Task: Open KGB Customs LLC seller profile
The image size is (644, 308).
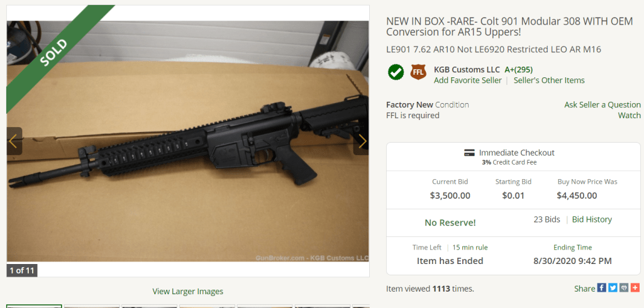Action: tap(467, 69)
